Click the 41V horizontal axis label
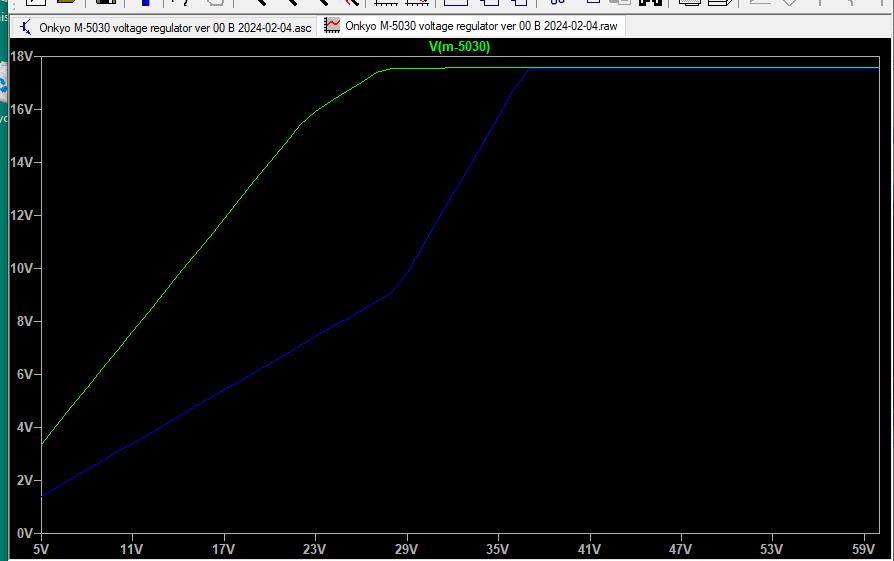Image resolution: width=894 pixels, height=561 pixels. (590, 549)
